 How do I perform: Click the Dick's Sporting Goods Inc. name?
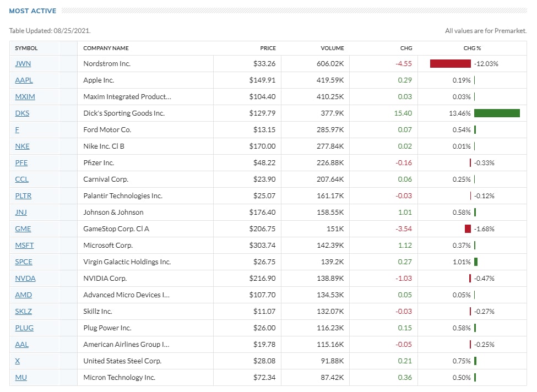(124, 113)
